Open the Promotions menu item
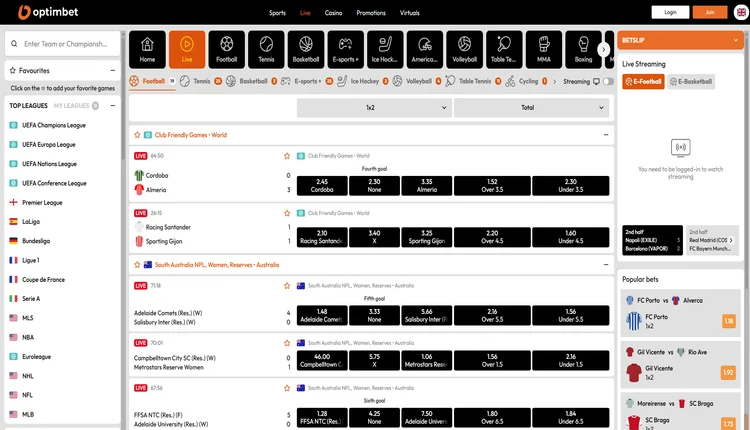Image resolution: width=750 pixels, height=430 pixels. pos(371,13)
